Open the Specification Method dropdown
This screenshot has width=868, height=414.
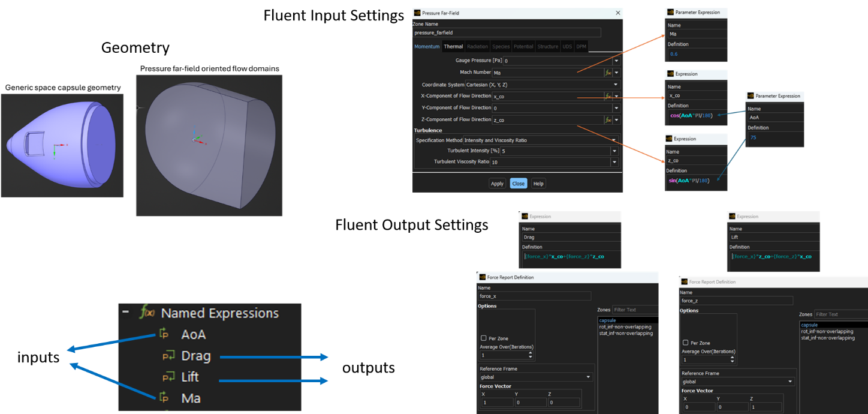[x=541, y=140]
